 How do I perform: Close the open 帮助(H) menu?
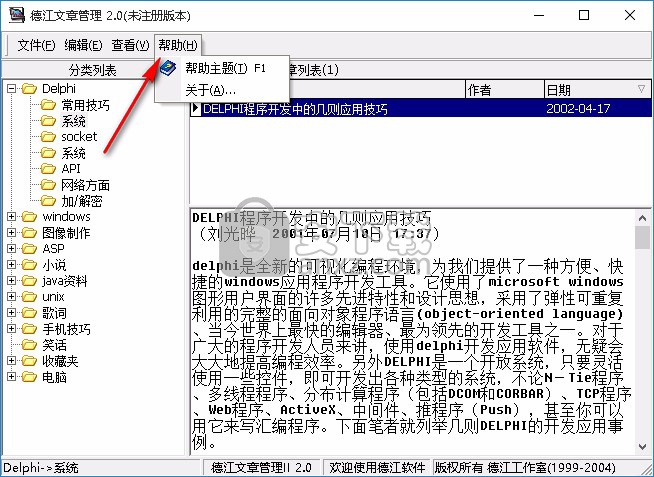[x=178, y=45]
